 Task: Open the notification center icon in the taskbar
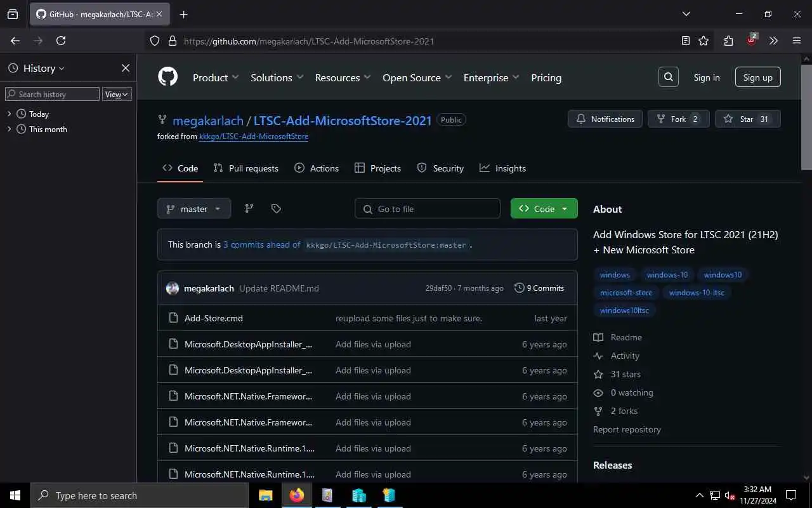791,495
